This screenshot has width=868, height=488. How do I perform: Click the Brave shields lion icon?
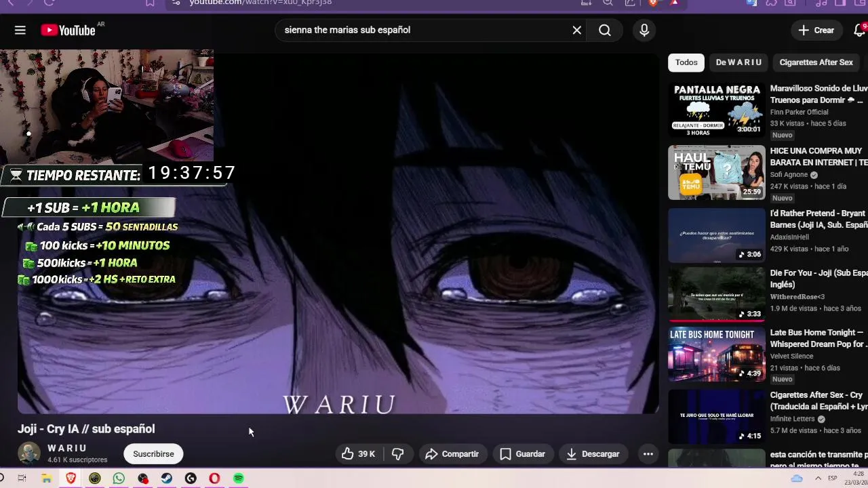click(x=654, y=3)
